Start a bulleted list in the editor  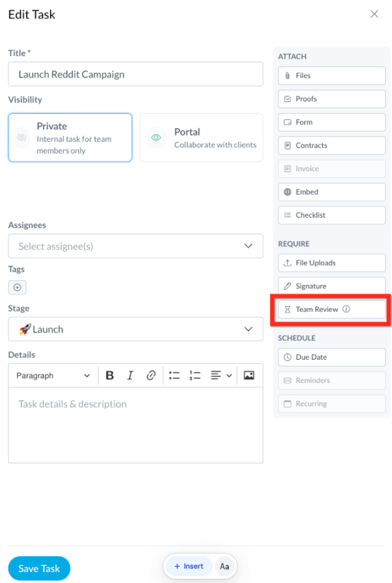[x=174, y=375]
